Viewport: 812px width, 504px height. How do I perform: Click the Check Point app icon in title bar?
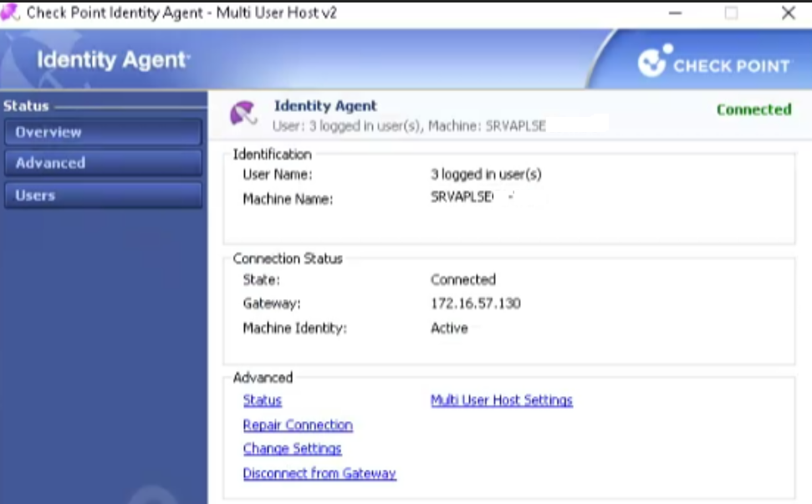coord(11,13)
